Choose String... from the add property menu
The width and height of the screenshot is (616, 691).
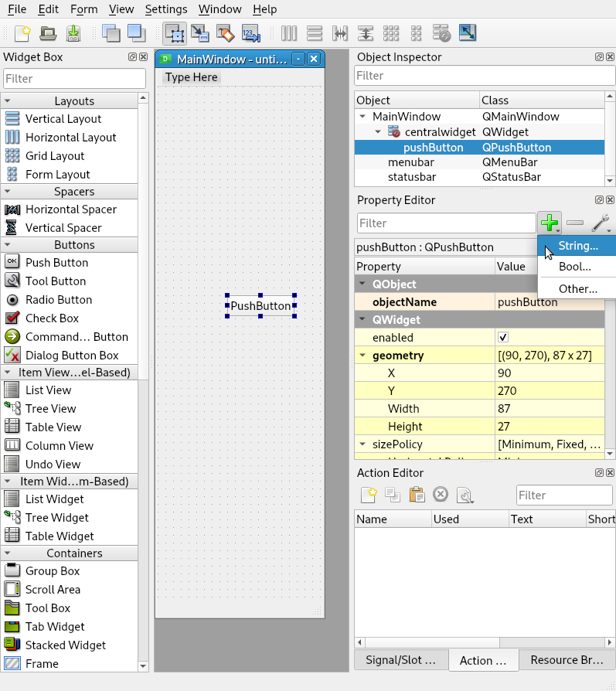pyautogui.click(x=578, y=246)
